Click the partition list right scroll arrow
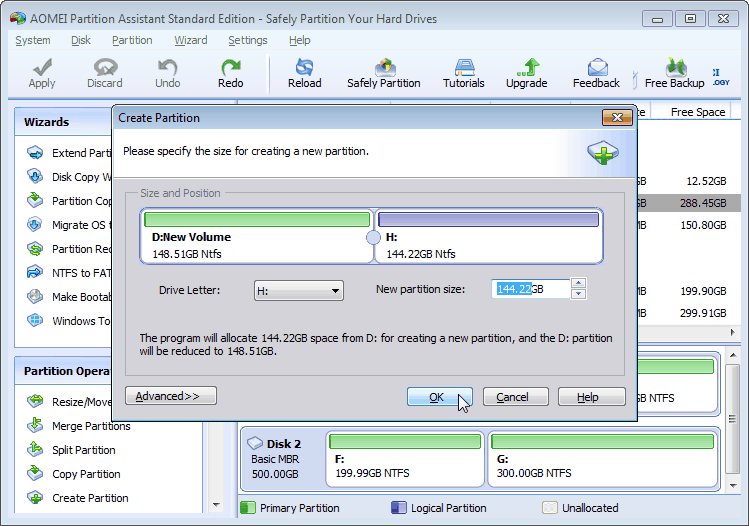749x526 pixels. (x=733, y=333)
